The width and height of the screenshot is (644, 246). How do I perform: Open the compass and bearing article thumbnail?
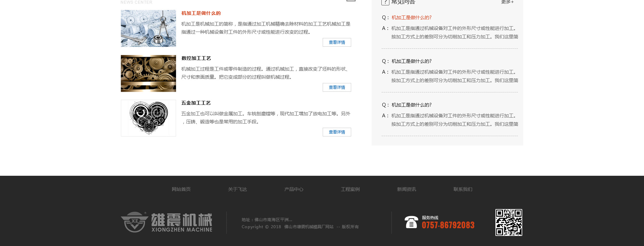click(148, 28)
